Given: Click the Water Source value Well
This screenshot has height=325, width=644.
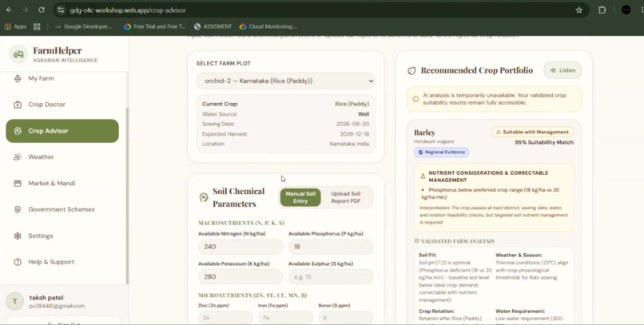Looking at the screenshot, I should click(x=364, y=114).
